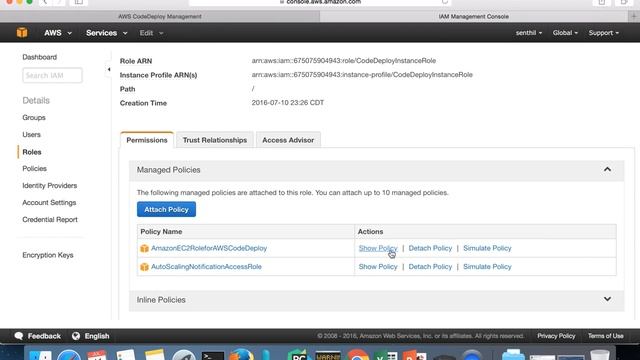Screen dimensions: 640x360
Task: Open the AWS dropdown menu
Action: pyautogui.click(x=58, y=33)
